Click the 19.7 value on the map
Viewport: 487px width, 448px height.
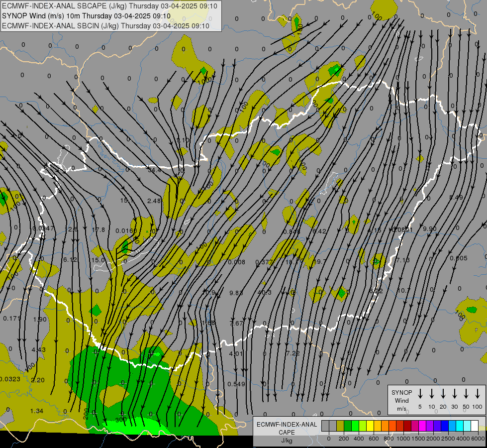click(319, 262)
